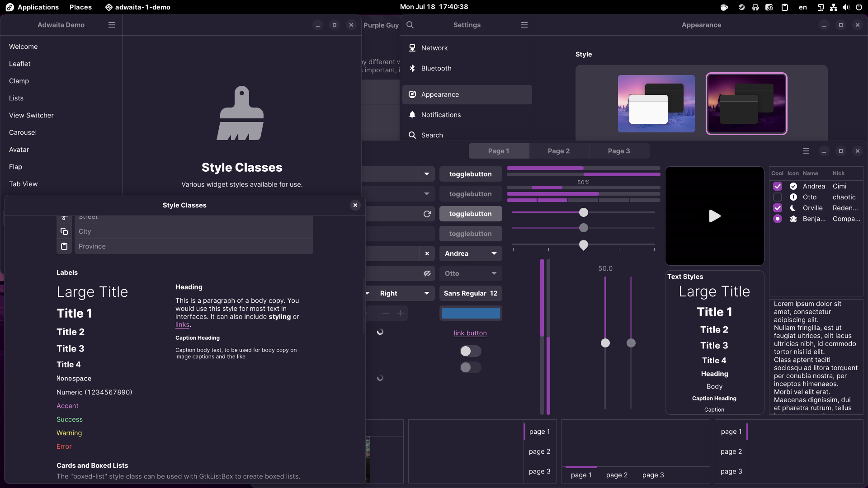Screen dimensions: 868x488
Task: Select the dark style theme thumbnail
Action: [x=747, y=103]
